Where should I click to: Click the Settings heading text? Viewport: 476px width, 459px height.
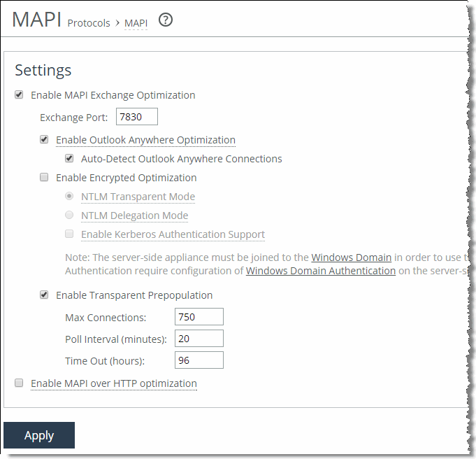[43, 71]
